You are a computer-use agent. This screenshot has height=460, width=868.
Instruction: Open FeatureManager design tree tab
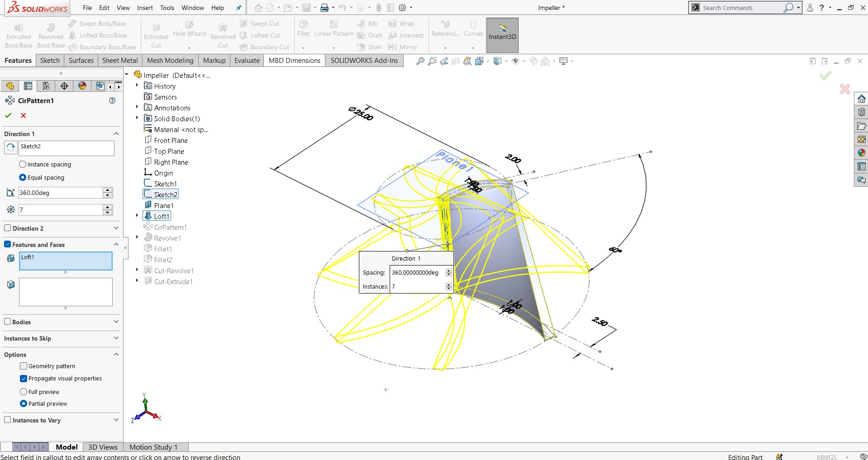click(x=10, y=86)
